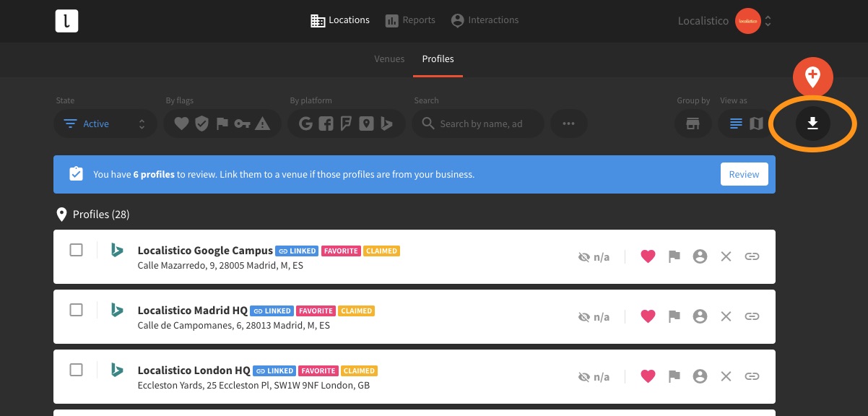Dismiss Google Campus profile with X

[726, 256]
